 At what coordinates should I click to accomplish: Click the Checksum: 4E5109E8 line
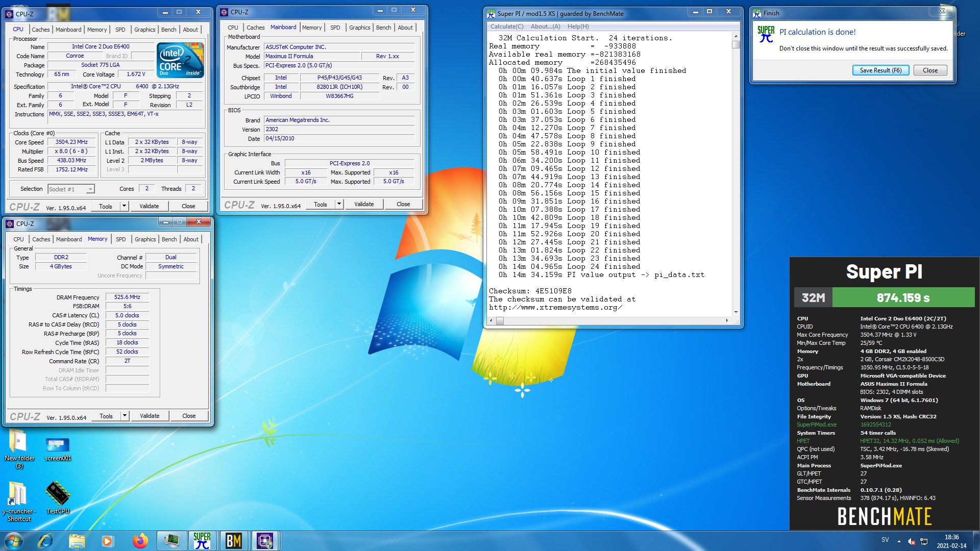[530, 291]
